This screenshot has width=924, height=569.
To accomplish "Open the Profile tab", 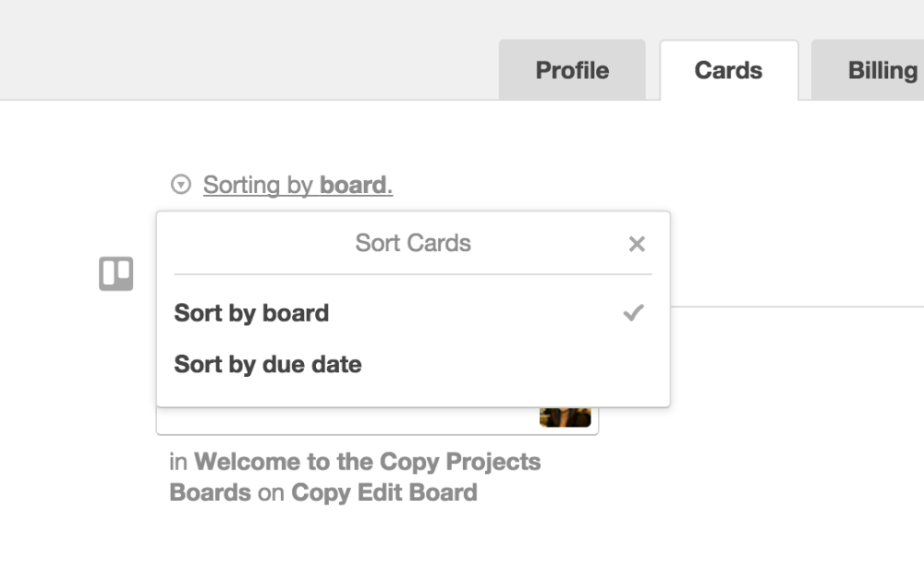I will (572, 70).
